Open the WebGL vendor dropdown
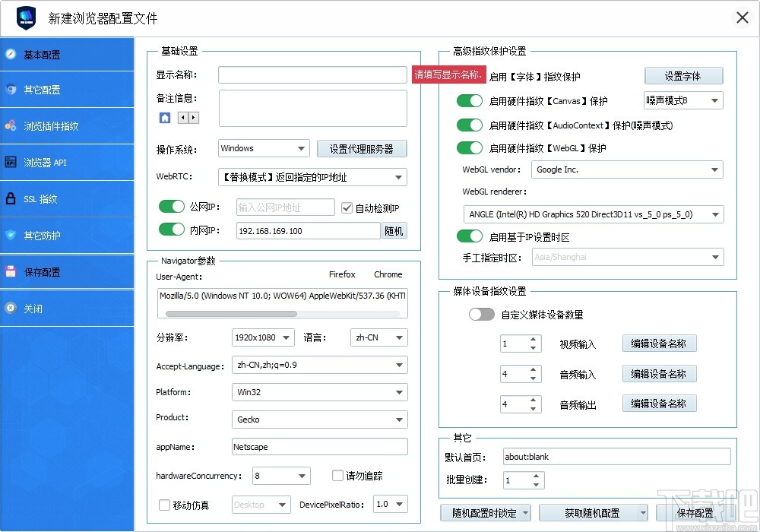Screen dimensions: 760x532 [627, 169]
